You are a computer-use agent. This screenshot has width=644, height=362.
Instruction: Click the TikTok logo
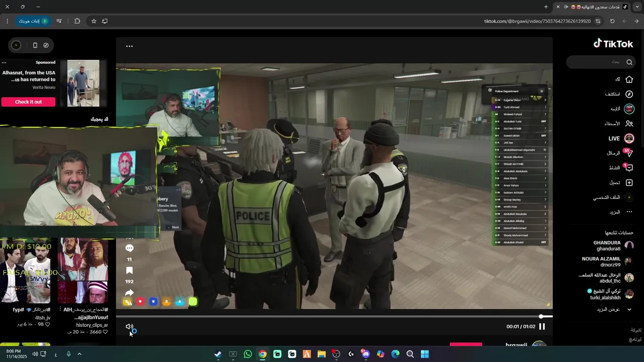[613, 44]
